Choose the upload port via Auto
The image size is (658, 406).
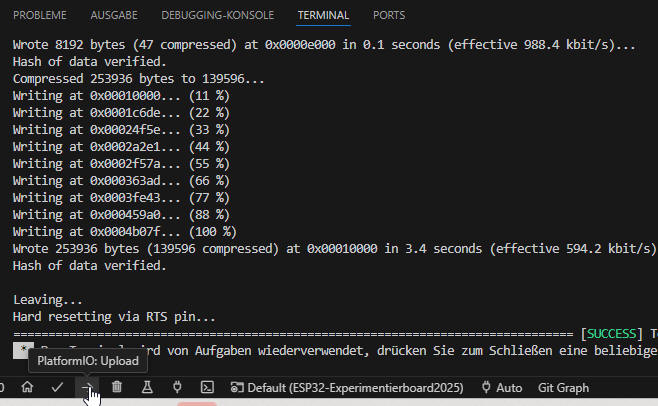pos(501,387)
